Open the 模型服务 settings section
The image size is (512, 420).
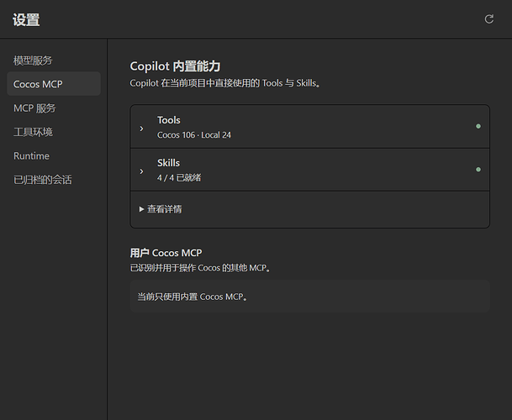[33, 60]
